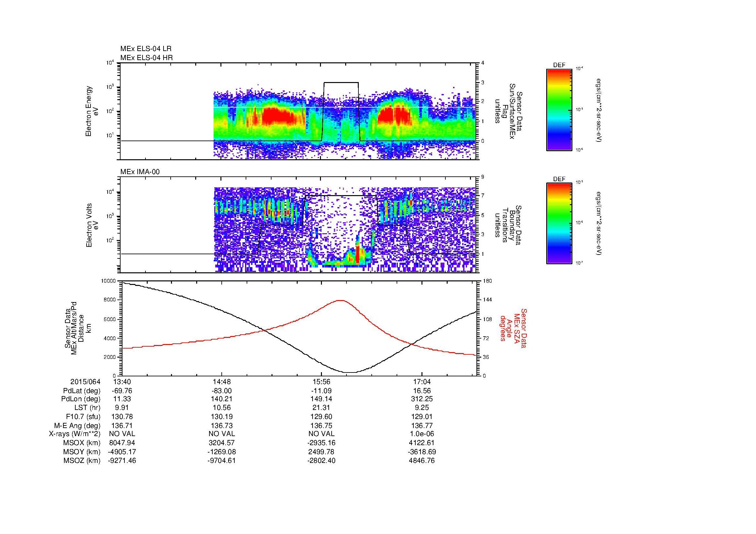The image size is (756, 534).
Task: Click the F10.7 value '130.78'
Action: pyautogui.click(x=122, y=416)
